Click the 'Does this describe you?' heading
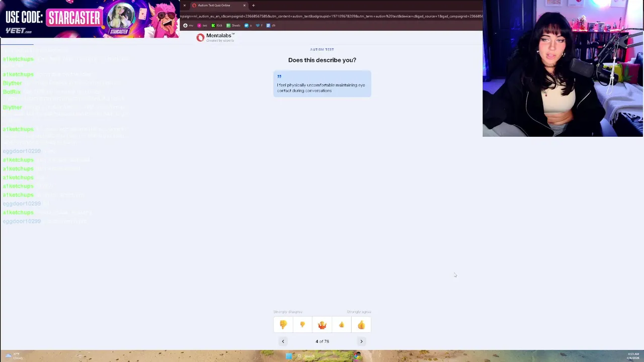Screen dimensions: 644x362 click(322, 60)
